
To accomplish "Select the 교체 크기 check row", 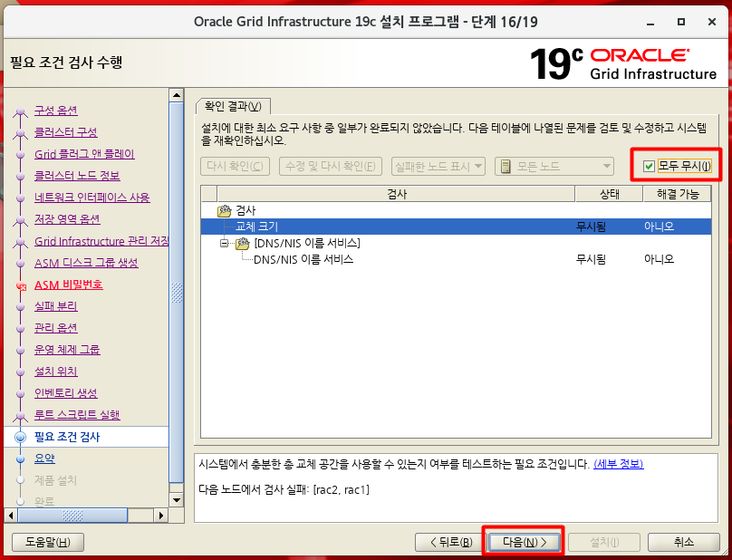I will (456, 227).
